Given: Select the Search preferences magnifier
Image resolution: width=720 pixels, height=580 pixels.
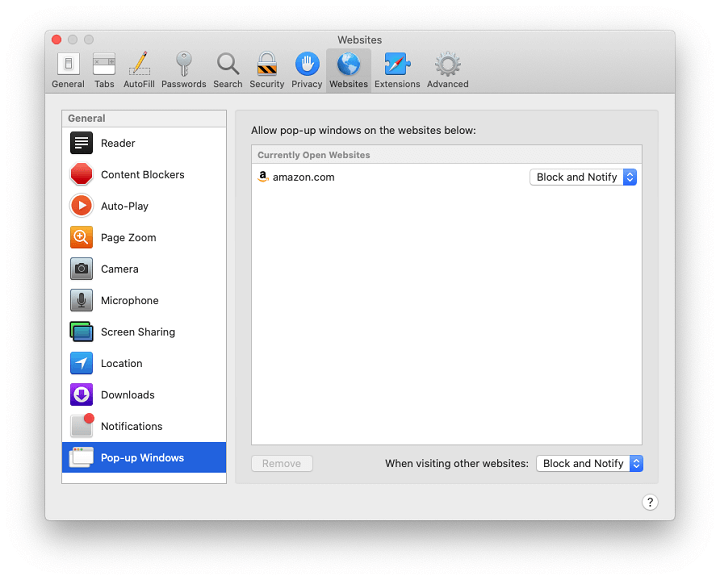Looking at the screenshot, I should coord(228,69).
